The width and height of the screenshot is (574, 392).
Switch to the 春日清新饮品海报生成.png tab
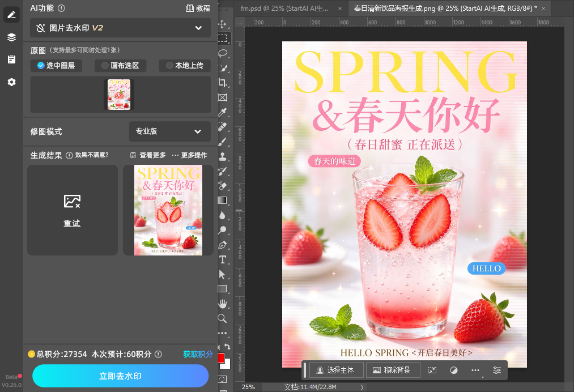click(445, 8)
